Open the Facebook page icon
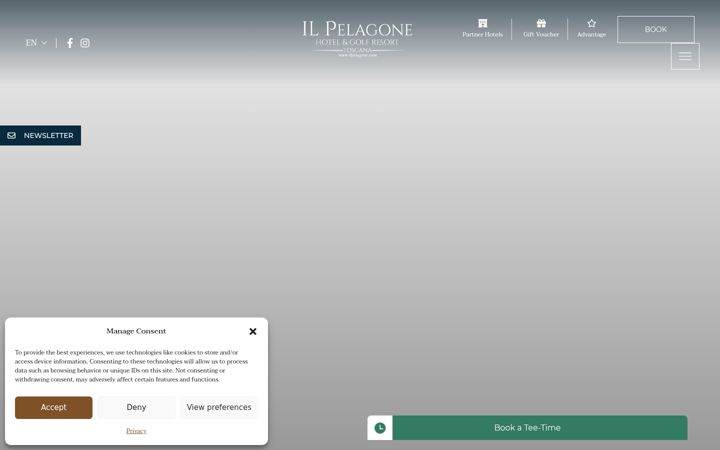The width and height of the screenshot is (720, 450). pyautogui.click(x=70, y=43)
